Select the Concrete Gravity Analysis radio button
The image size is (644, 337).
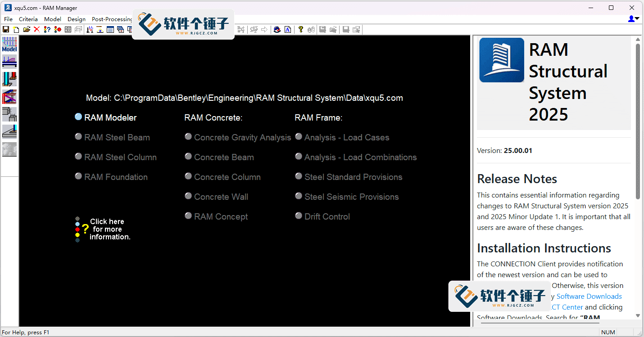coord(188,137)
